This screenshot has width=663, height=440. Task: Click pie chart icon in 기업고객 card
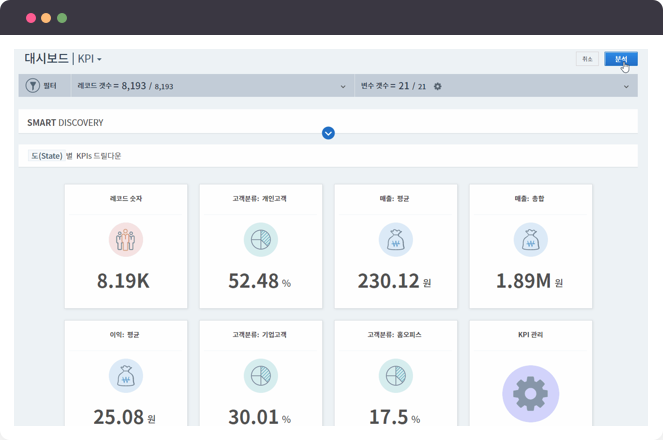pyautogui.click(x=261, y=376)
